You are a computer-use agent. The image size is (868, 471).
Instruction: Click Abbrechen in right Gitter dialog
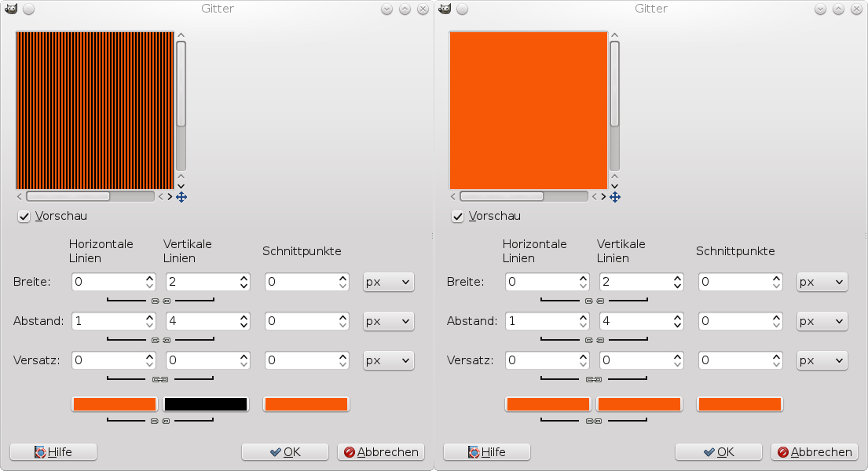[815, 452]
